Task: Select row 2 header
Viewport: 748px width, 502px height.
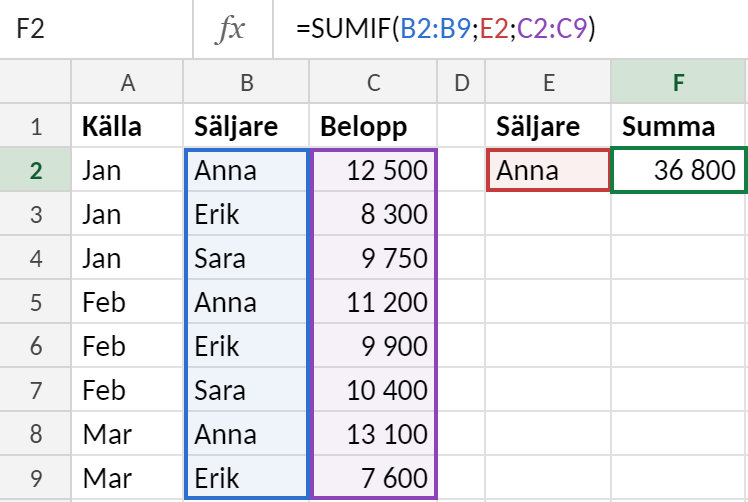Action: tap(35, 170)
